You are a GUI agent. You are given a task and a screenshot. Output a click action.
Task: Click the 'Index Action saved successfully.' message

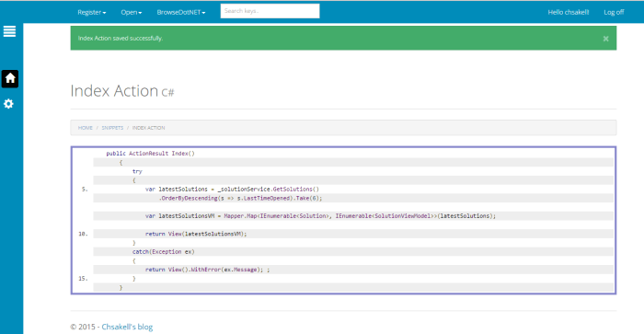(121, 39)
